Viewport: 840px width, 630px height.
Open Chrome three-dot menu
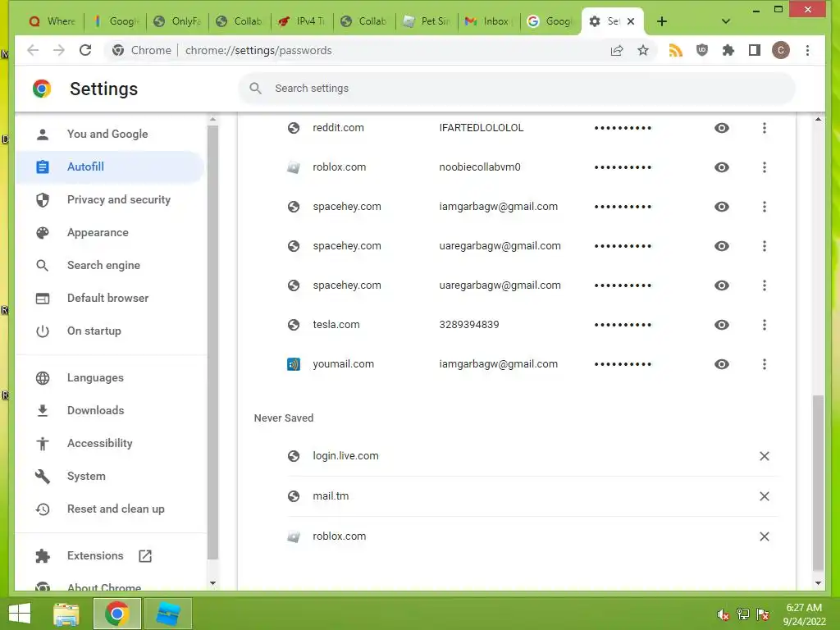pyautogui.click(x=807, y=50)
